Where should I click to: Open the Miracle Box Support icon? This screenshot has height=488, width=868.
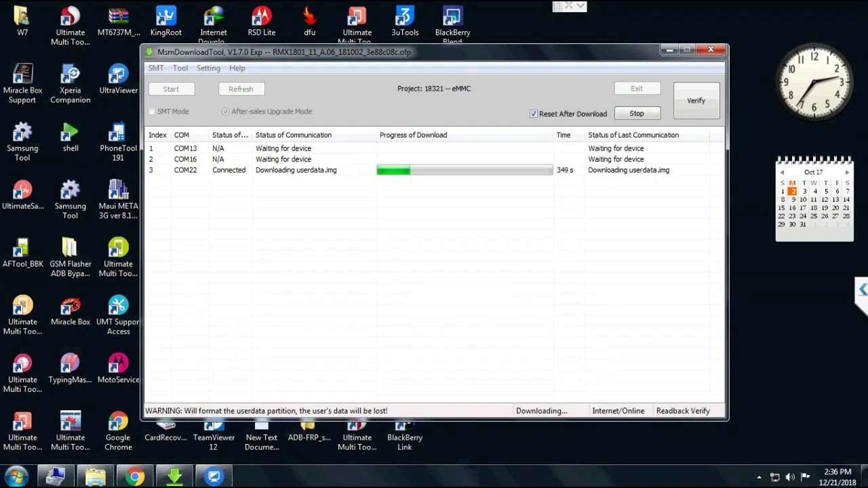tap(22, 84)
